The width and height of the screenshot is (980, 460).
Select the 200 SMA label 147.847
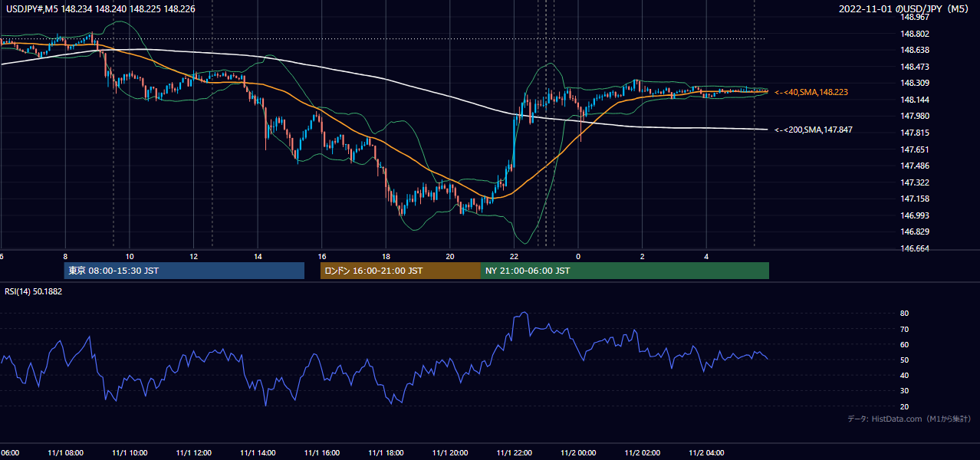814,130
